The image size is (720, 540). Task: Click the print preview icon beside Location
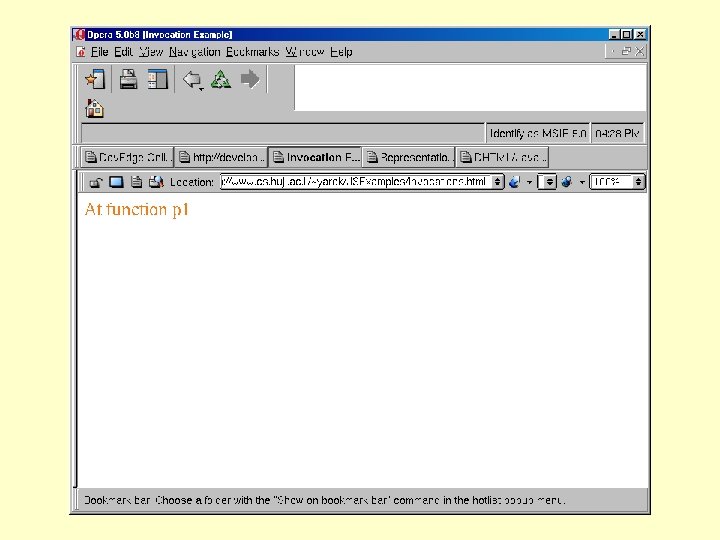coord(156,182)
